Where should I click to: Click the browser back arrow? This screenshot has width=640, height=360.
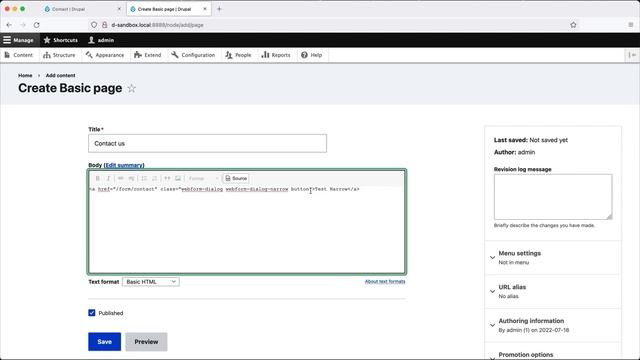(x=9, y=25)
